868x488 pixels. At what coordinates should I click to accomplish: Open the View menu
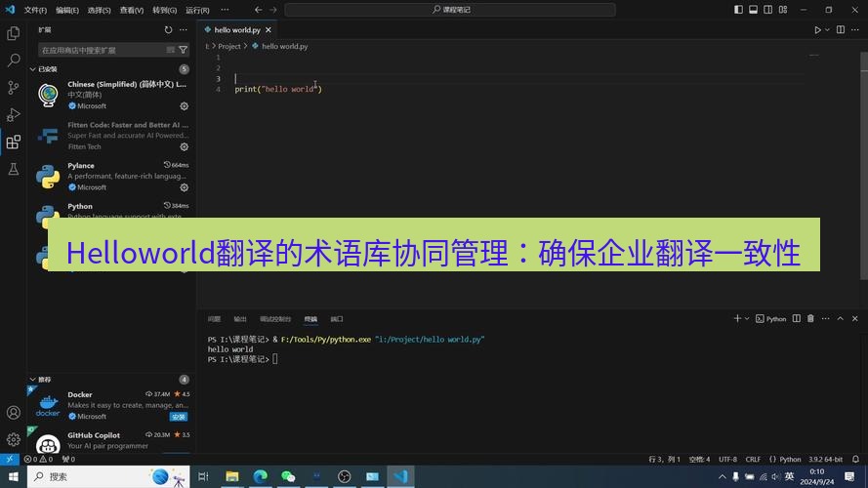(132, 10)
